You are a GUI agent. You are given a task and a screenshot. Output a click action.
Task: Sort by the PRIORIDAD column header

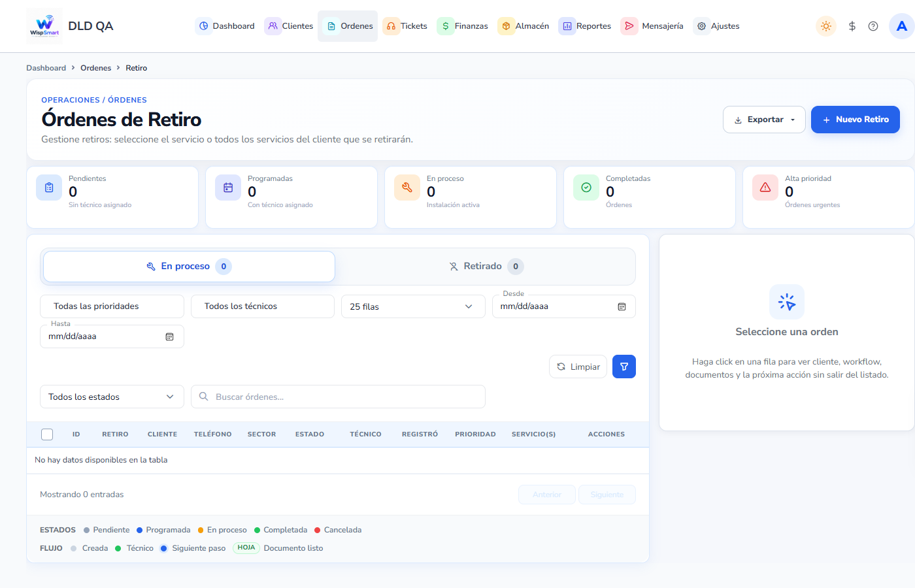pos(475,434)
